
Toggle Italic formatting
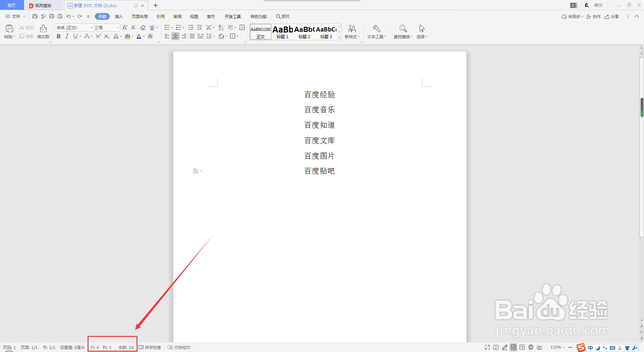point(67,36)
